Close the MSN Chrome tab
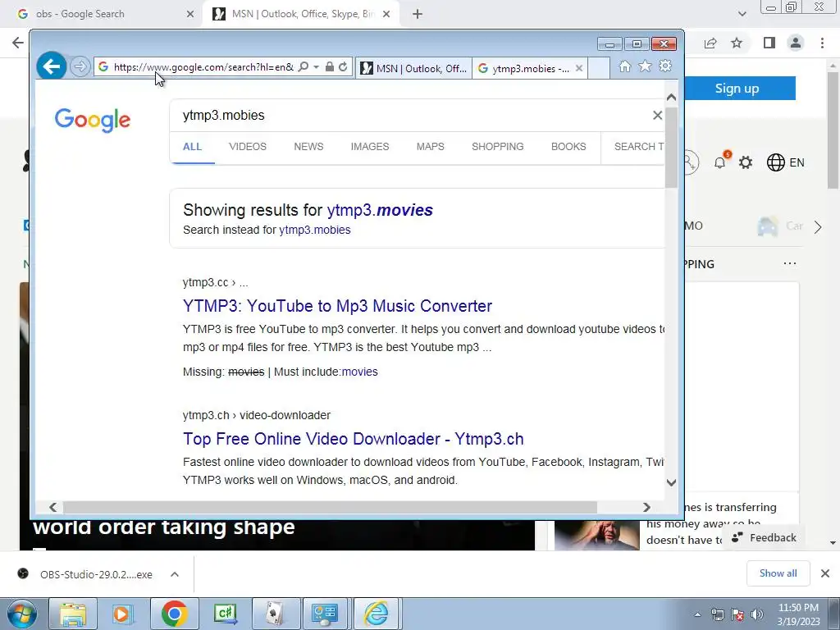840x630 pixels. pos(386,14)
